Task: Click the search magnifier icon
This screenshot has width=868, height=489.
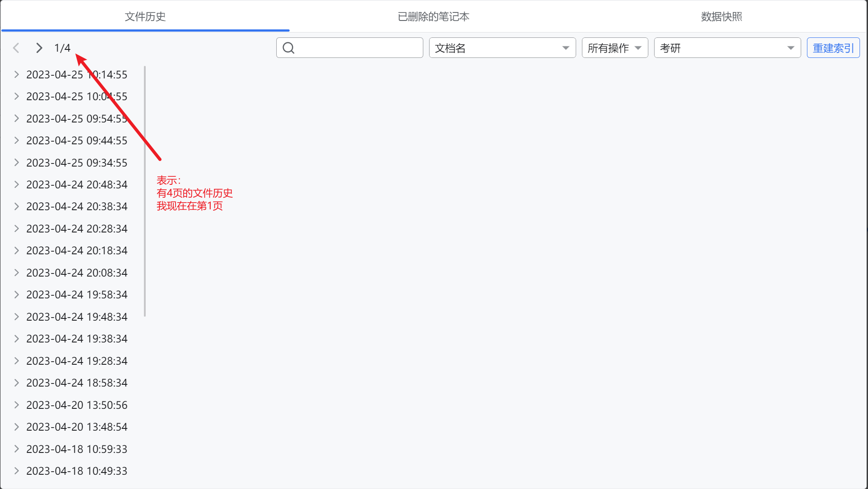Action: tap(289, 48)
